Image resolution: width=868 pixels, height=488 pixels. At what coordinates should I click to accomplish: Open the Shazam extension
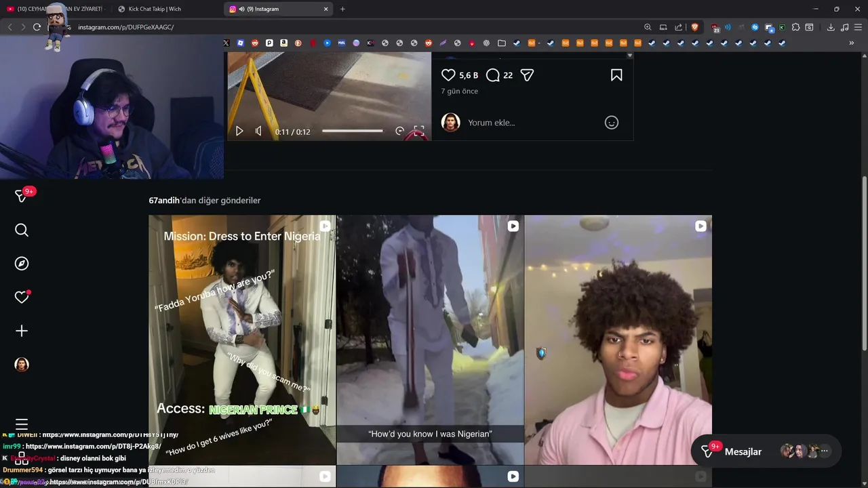tap(755, 27)
